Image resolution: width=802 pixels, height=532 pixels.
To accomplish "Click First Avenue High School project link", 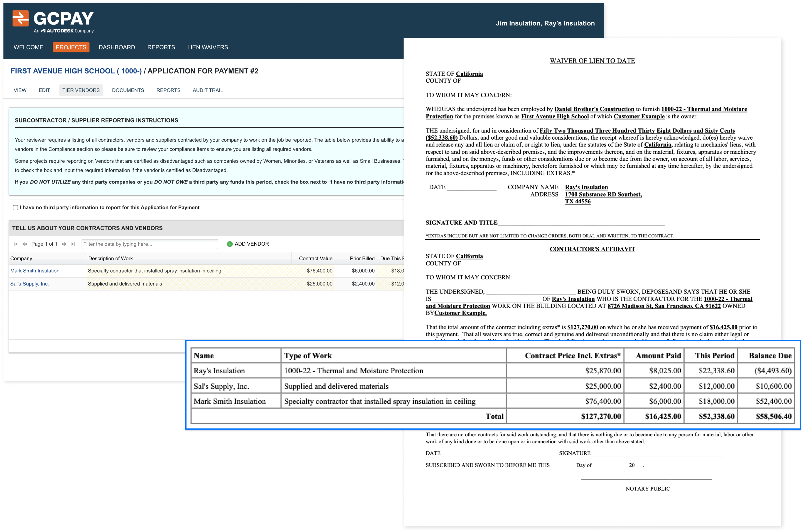I will coord(76,71).
